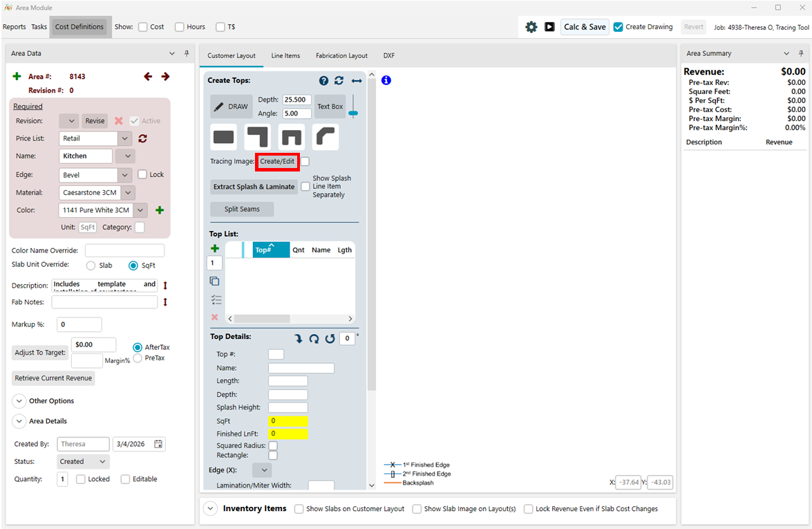Click Extract Splash & Laminate button
Screen dimensions: 812x529
[x=254, y=187]
